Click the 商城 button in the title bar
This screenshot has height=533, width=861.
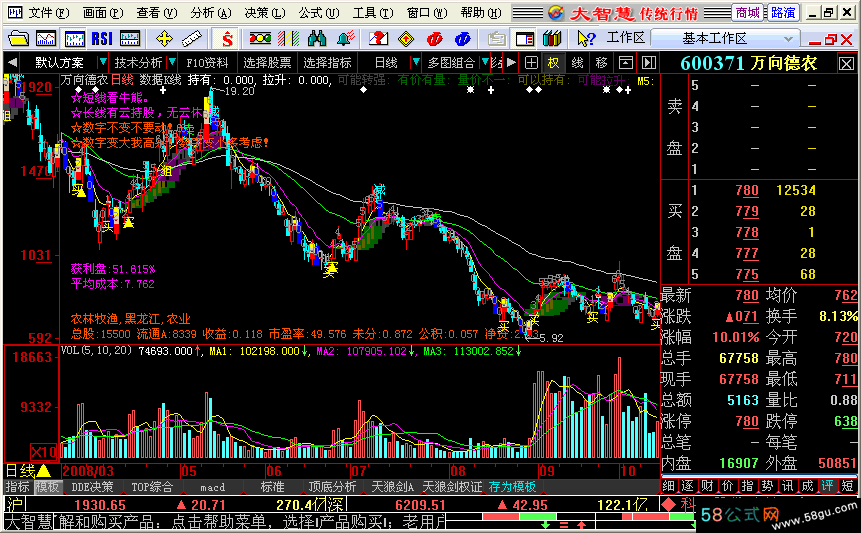click(x=747, y=13)
